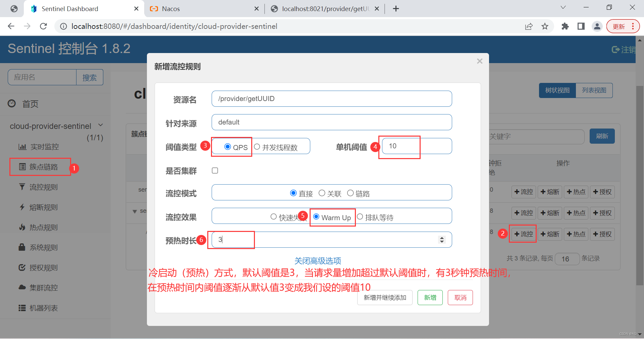Reload the page
Screen dimensions: 644x339
pyautogui.click(x=43, y=26)
